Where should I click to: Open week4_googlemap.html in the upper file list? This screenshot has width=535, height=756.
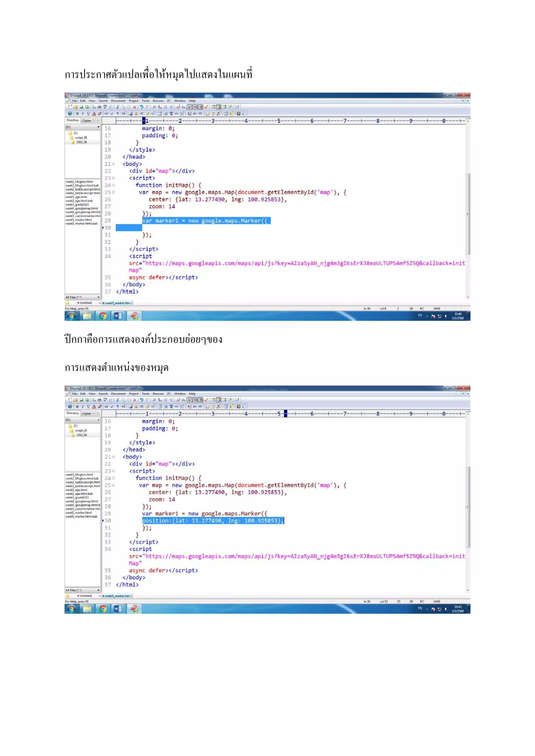point(82,208)
